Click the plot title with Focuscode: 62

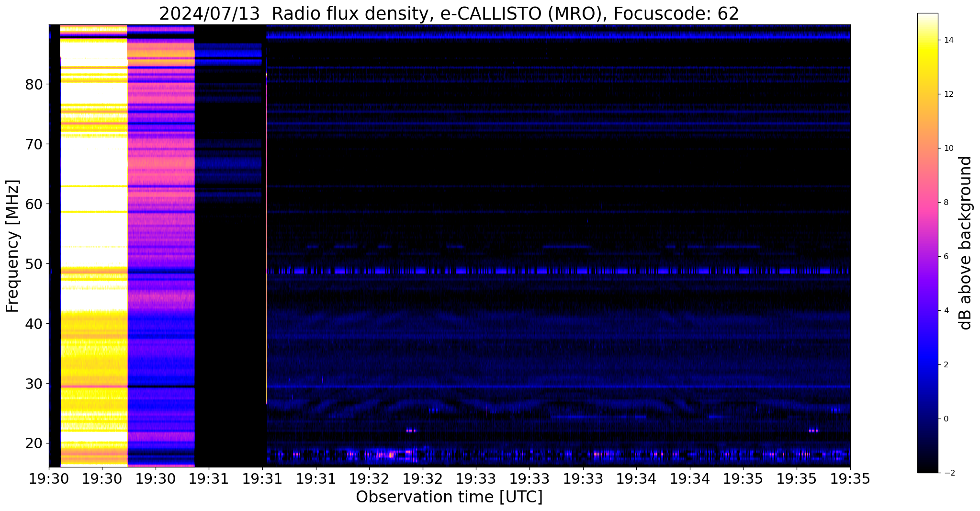pos(449,13)
